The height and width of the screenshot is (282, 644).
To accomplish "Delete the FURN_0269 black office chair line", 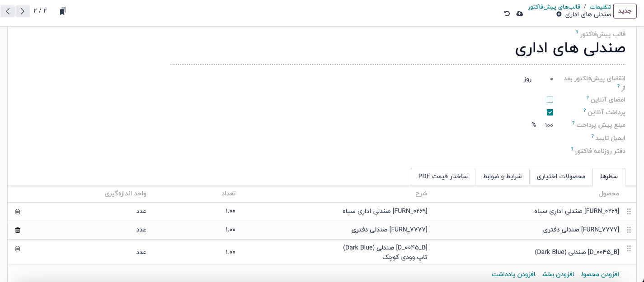I will [18, 212].
